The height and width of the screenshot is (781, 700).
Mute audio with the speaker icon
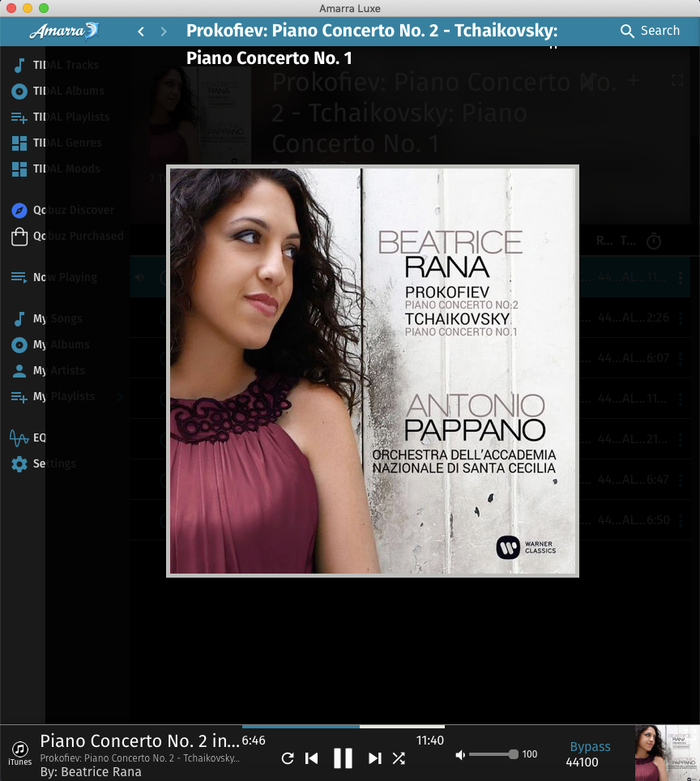[x=460, y=754]
